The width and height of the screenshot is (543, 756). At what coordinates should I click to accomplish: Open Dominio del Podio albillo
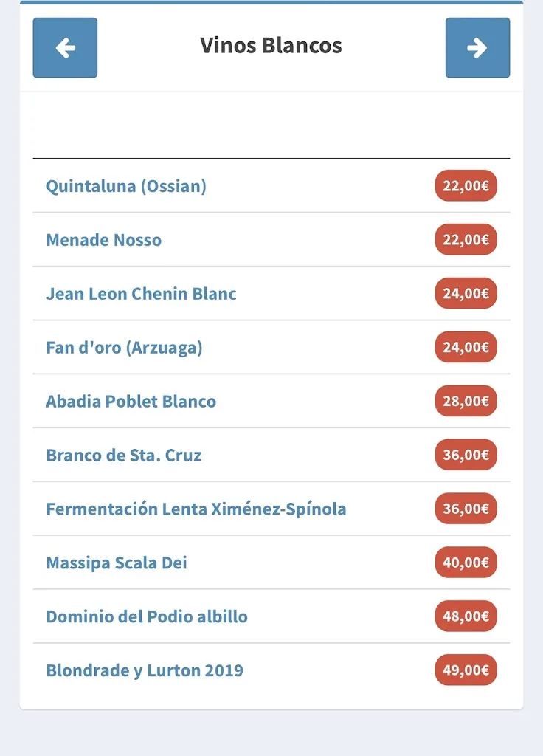pyautogui.click(x=147, y=617)
